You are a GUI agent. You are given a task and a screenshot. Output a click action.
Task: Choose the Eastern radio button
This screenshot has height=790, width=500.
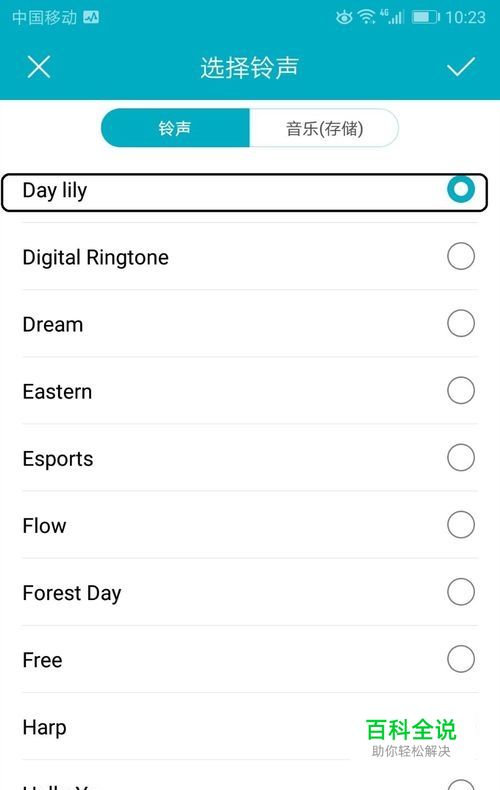[x=461, y=390]
